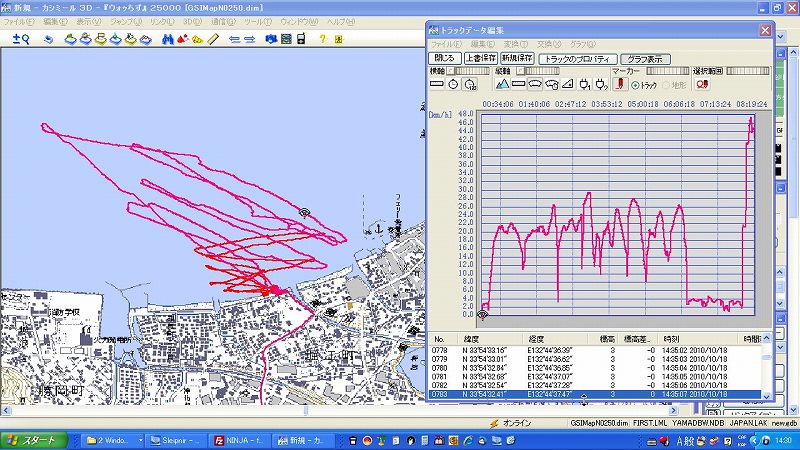Image resolution: width=800 pixels, height=450 pixels.
Task: Open taskbar 2 Windows group dropdown arrow
Action: (x=140, y=440)
